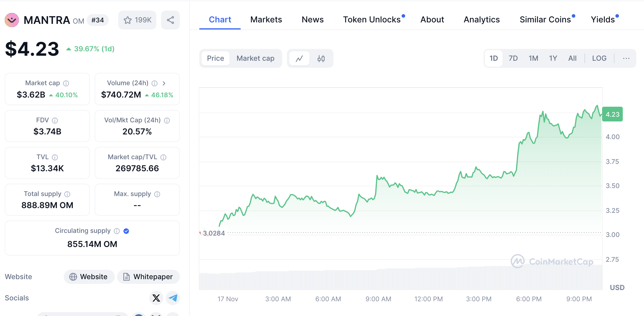Click the 888.89M OM total supply value
This screenshot has width=644, height=316.
point(47,205)
